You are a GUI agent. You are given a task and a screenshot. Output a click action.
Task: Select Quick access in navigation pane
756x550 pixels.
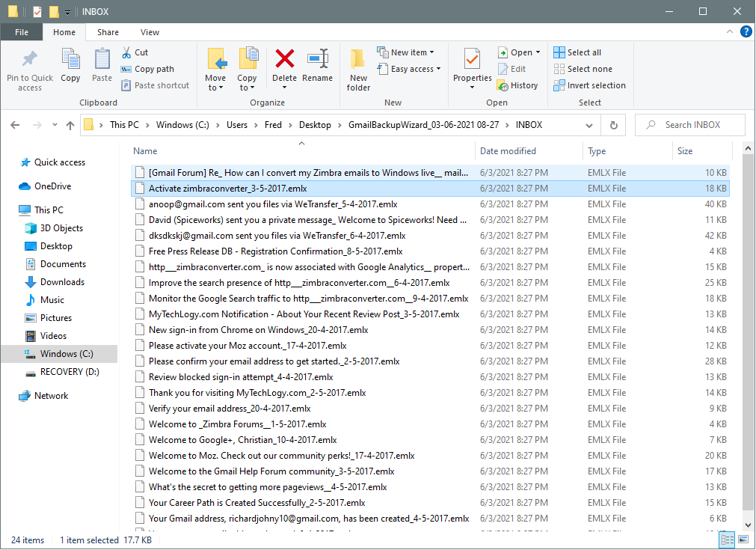tap(52, 162)
